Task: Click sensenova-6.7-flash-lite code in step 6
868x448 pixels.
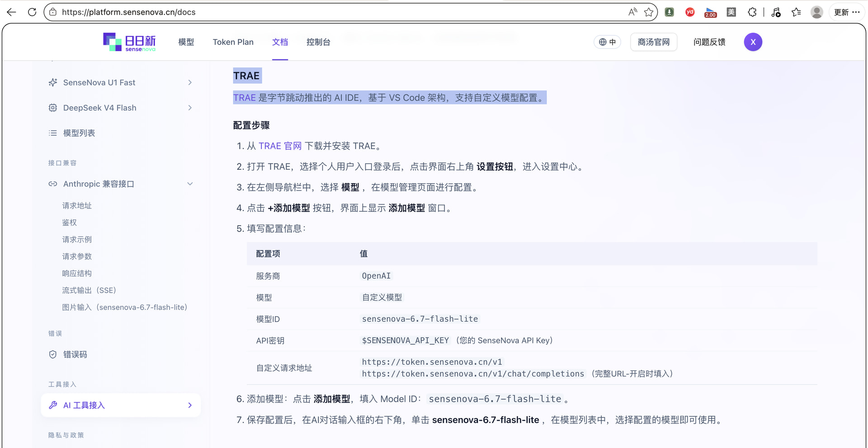Action: [x=495, y=399]
